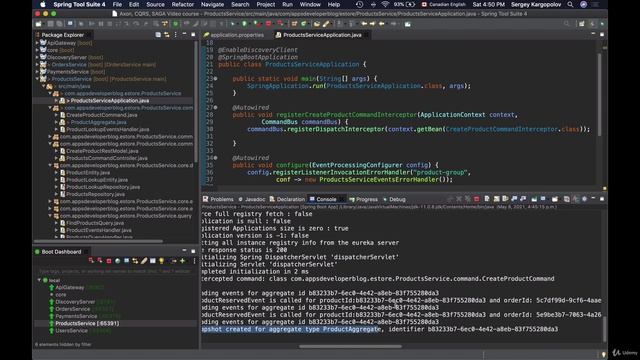Stop the selected app in Boot Dashboard
Image resolution: width=640 pixels, height=360 pixels.
(109, 261)
